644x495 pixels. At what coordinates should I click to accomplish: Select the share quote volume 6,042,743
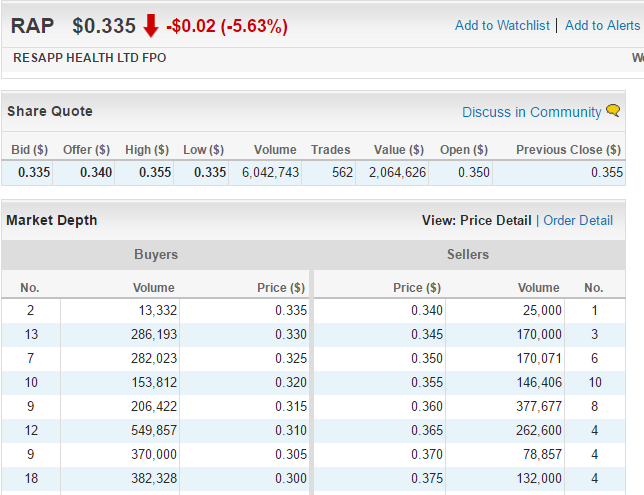270,173
